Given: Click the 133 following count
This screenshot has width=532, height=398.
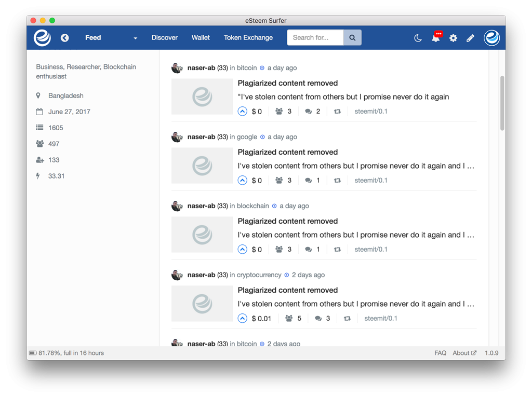Looking at the screenshot, I should (x=54, y=160).
